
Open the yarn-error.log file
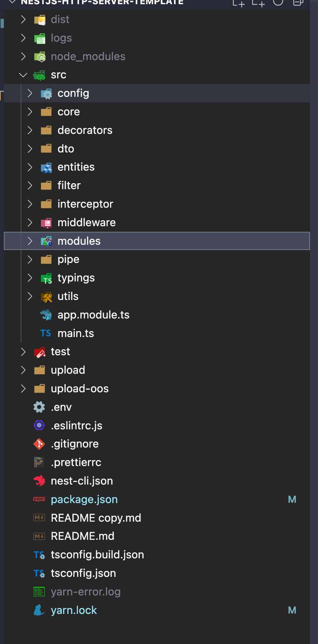tap(86, 592)
